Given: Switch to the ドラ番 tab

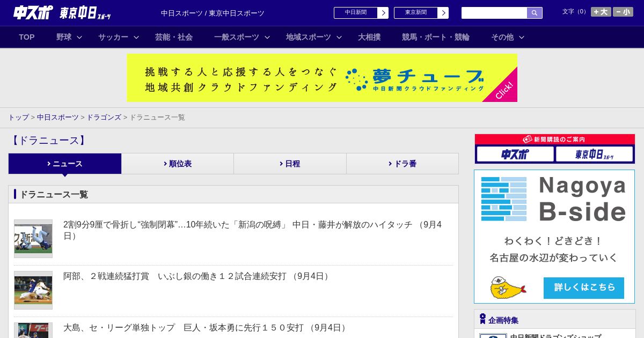Looking at the screenshot, I should tap(402, 164).
